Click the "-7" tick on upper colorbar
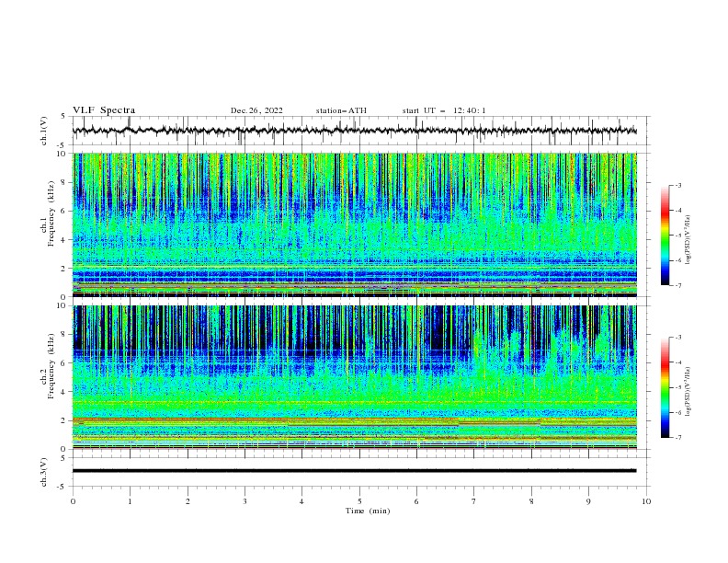This screenshot has height=563, width=728. coord(677,285)
